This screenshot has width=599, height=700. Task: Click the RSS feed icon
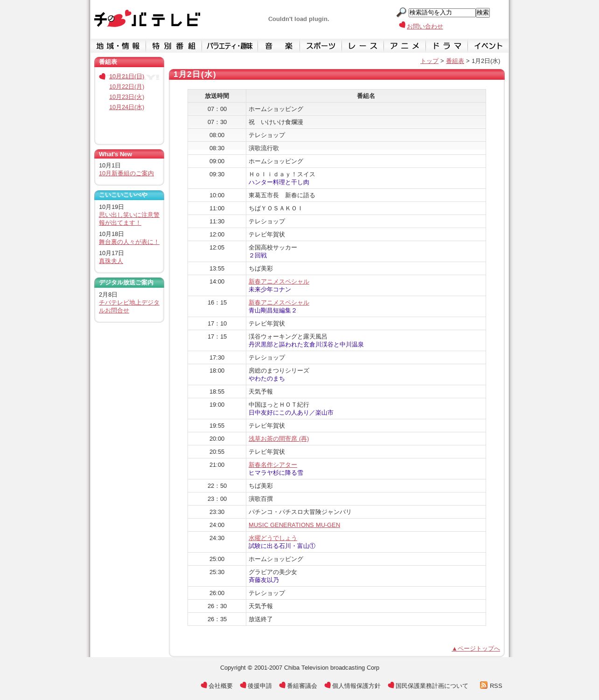tap(484, 685)
